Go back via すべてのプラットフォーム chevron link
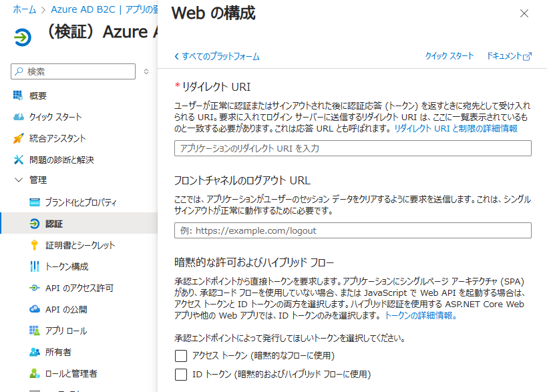Screen dimensions: 547x392 [x=217, y=56]
